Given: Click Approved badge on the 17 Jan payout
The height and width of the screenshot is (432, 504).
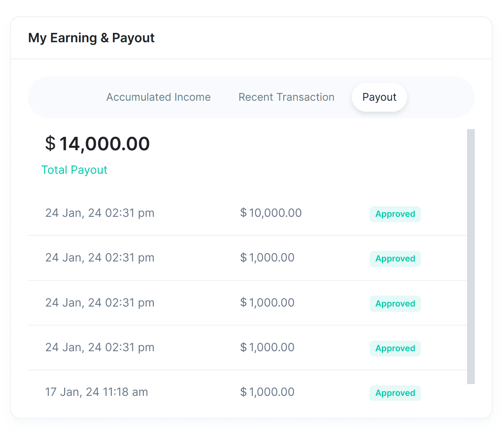Looking at the screenshot, I should 395,393.
